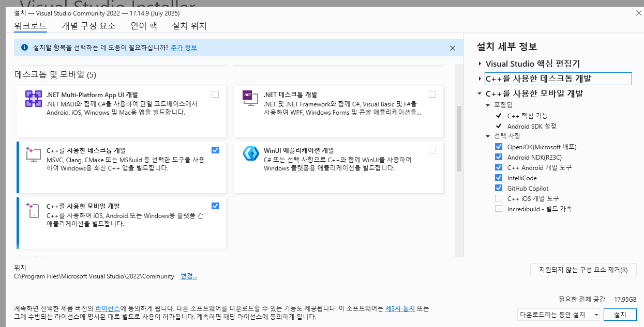644x327 pixels.
Task: Uncheck the IntelliCode option
Action: pos(499,178)
